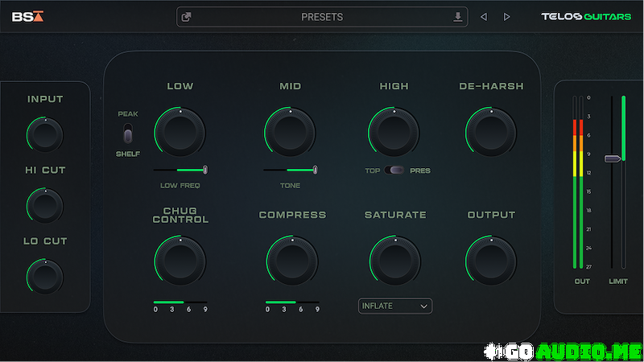644x362 pixels.
Task: Go to next preset arrow
Action: pos(506,17)
